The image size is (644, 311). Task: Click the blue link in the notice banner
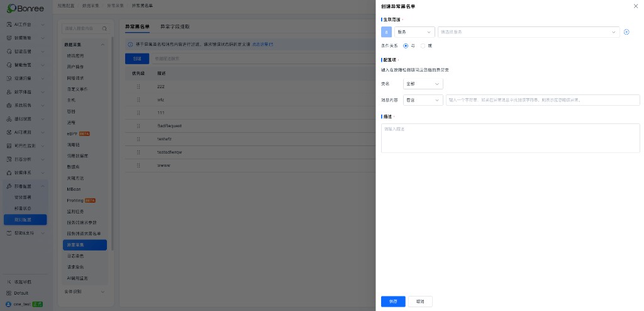262,44
